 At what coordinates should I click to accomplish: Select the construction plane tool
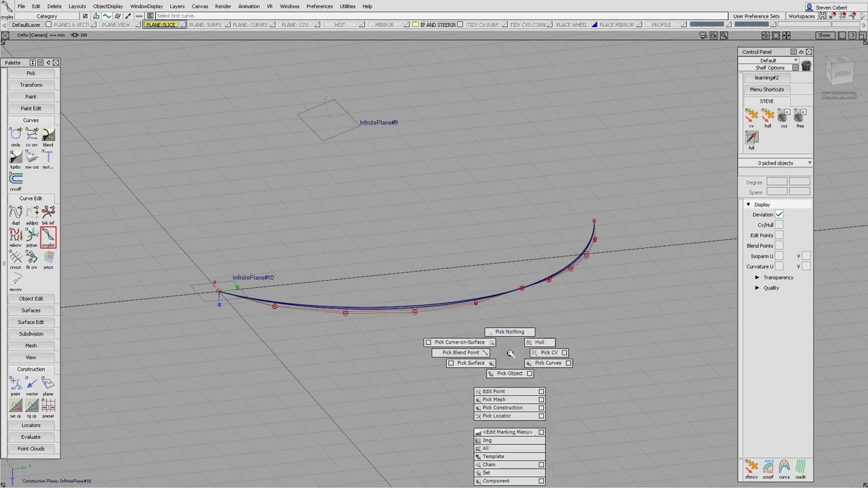pyautogui.click(x=48, y=385)
